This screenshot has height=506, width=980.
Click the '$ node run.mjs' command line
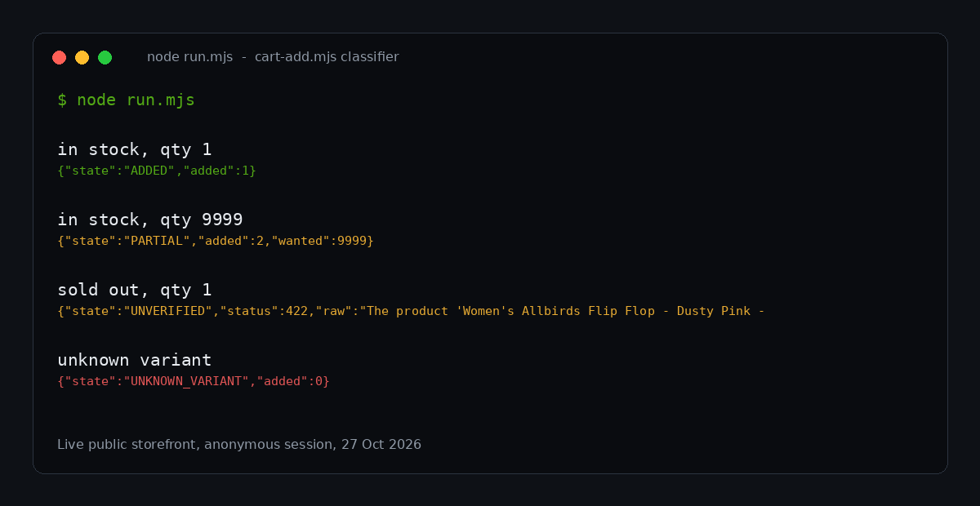pos(126,100)
